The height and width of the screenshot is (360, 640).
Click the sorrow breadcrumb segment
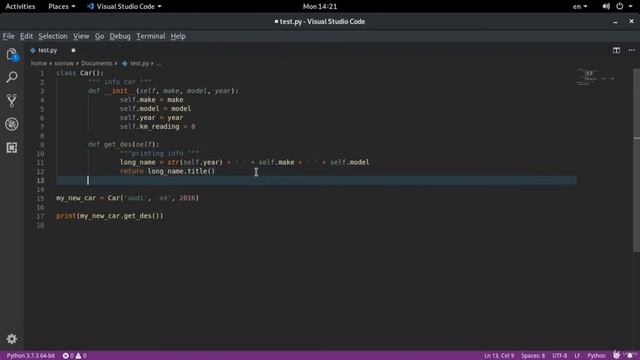click(64, 63)
